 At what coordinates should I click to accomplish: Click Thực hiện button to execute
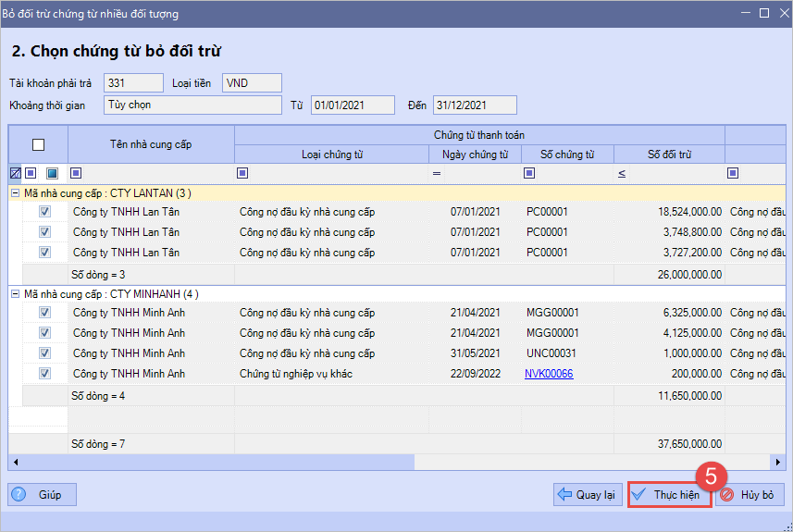[x=669, y=495]
